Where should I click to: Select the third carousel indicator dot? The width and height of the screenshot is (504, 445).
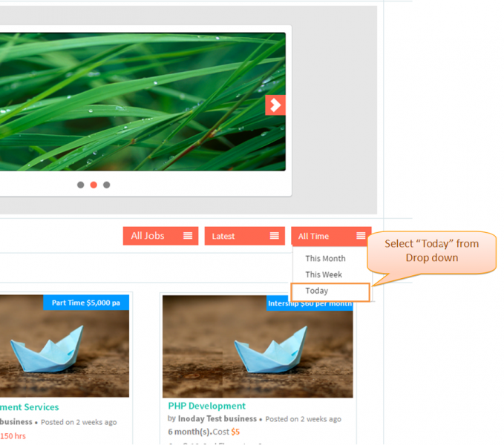(x=107, y=185)
